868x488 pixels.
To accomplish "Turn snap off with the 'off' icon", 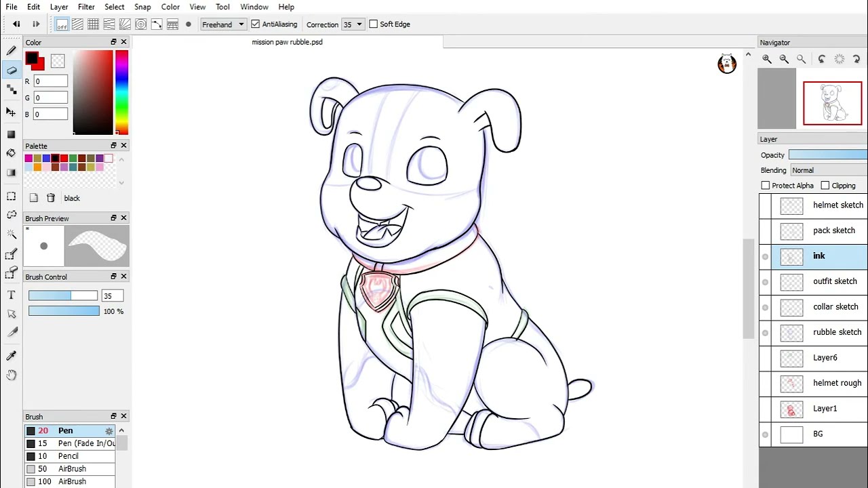I will (x=62, y=24).
